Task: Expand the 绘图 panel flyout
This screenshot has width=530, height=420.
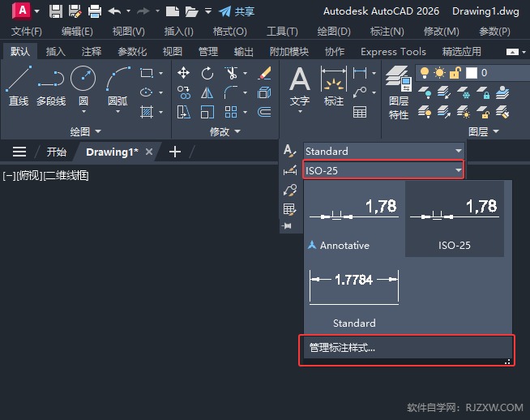Action: click(x=86, y=131)
